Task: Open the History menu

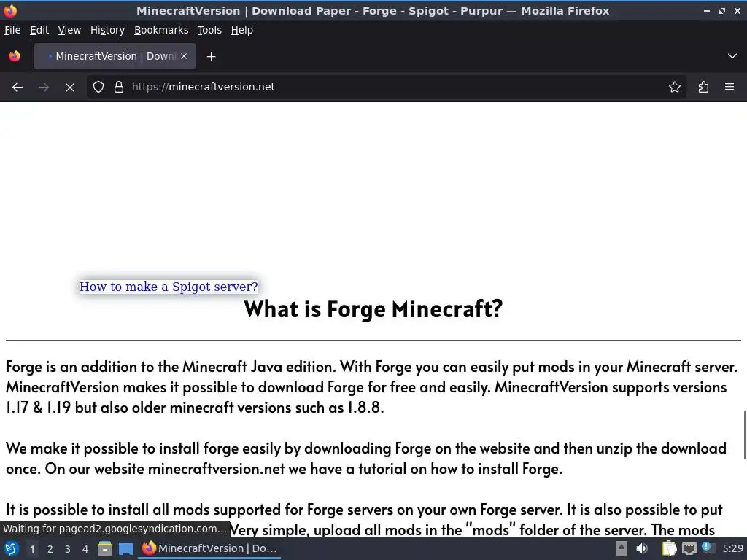Action: (x=107, y=30)
